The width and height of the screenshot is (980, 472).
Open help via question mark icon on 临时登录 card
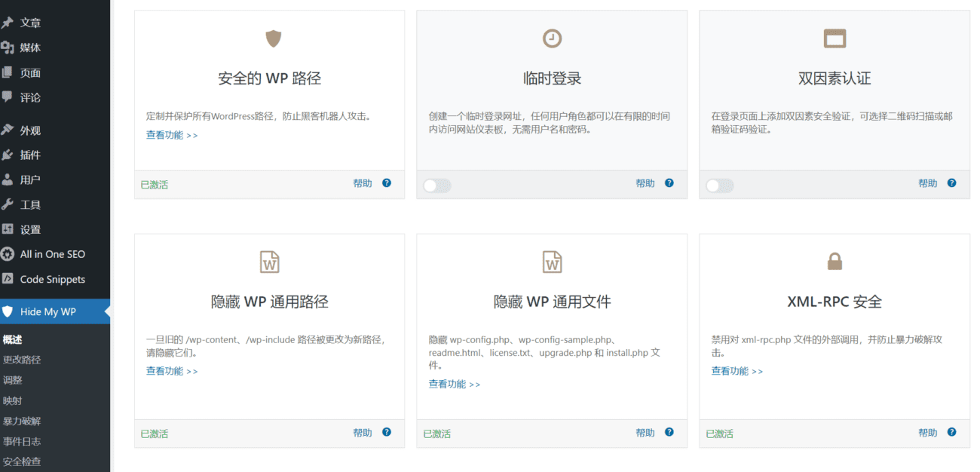669,182
